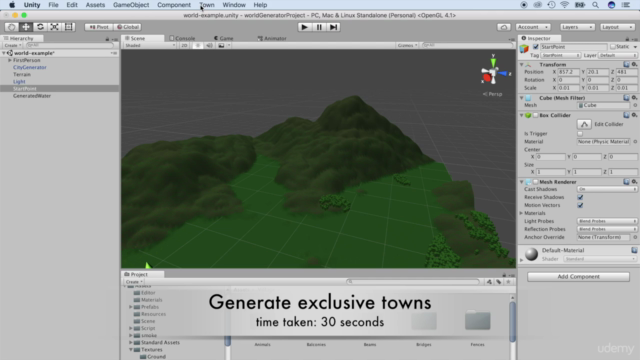Open the Shaded draw mode dropdown
This screenshot has height=360, width=640.
(150, 45)
